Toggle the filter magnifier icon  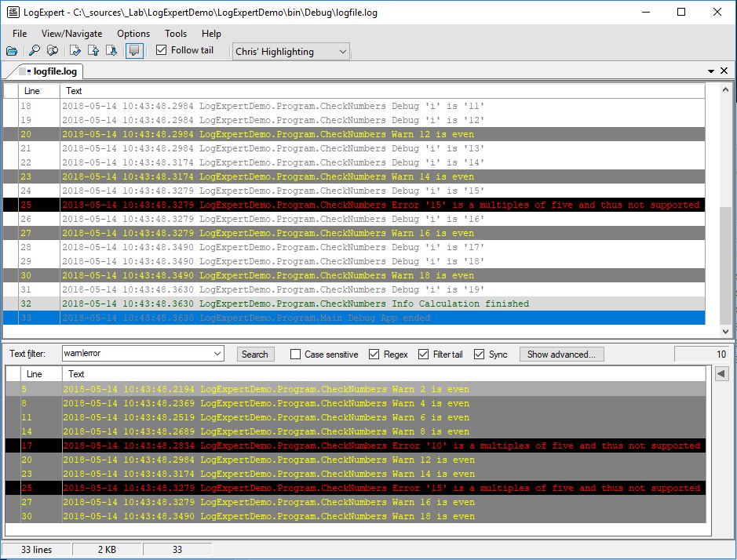click(53, 51)
